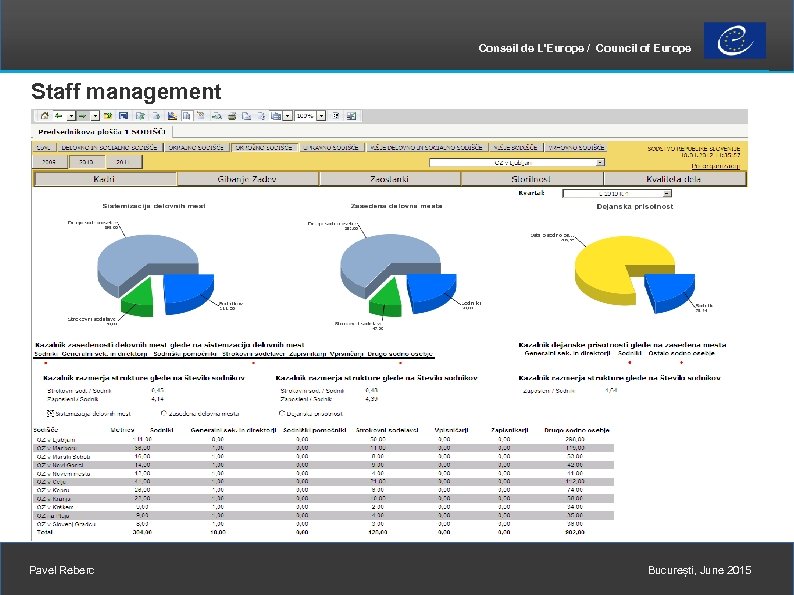Open the back arrow history dropdown
794x595 pixels.
point(71,116)
